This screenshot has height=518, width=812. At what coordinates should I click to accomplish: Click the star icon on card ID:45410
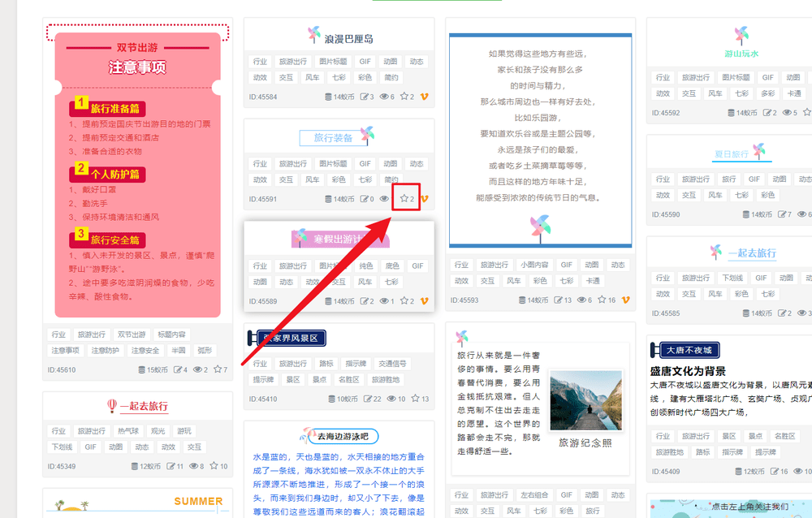click(415, 399)
